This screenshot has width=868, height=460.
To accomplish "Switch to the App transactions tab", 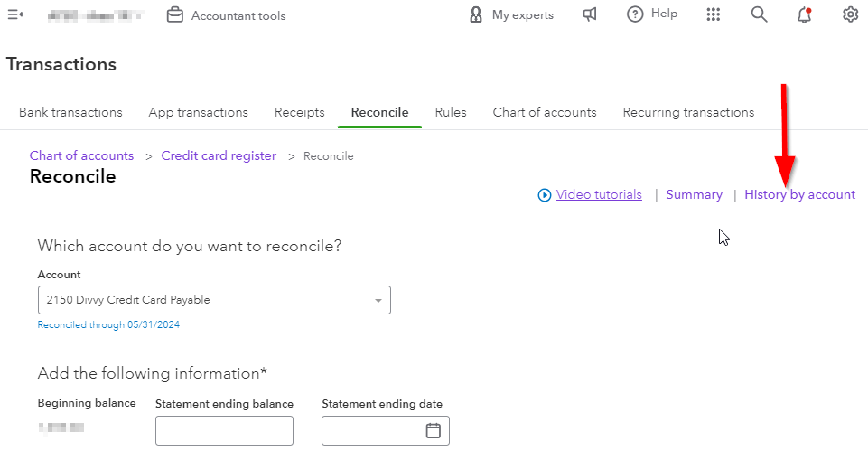I will 198,113.
